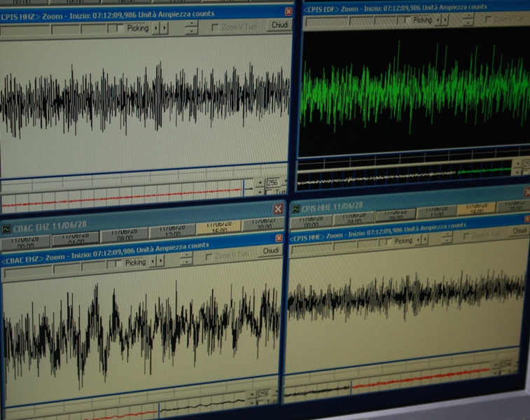530x420 pixels.
Task: Click the 256 value field under CPIS HHZ
Action: pos(272,182)
